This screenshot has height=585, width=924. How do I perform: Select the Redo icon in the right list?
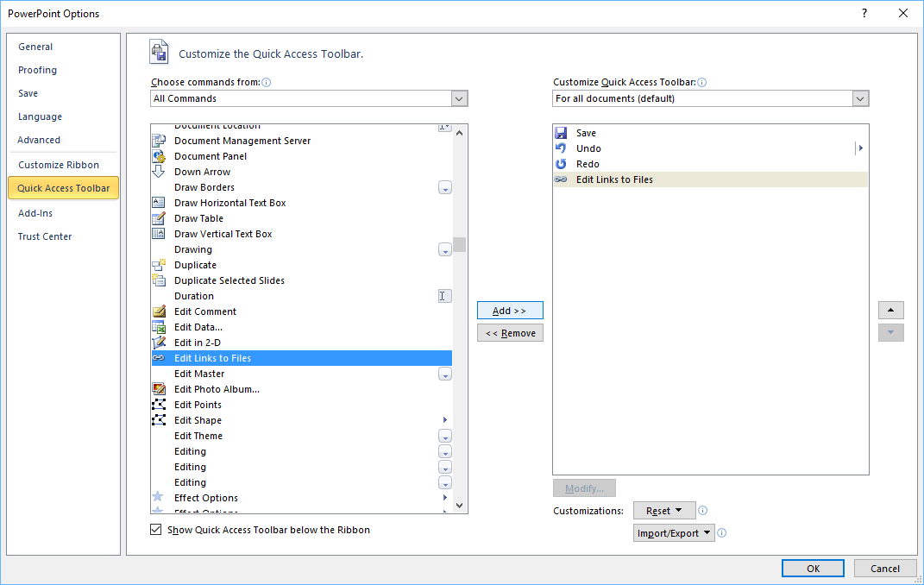pos(561,164)
